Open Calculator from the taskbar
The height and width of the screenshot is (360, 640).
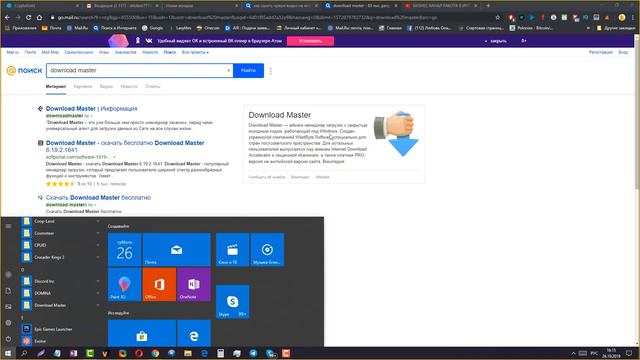[220, 353]
